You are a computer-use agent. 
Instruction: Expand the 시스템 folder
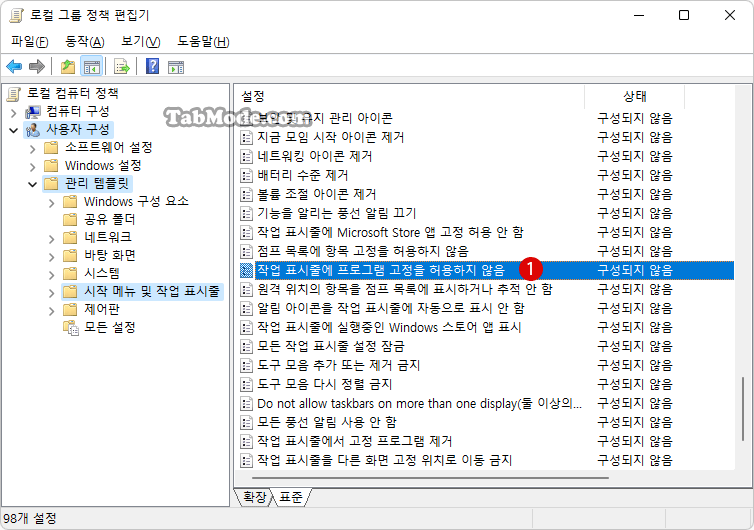pos(51,275)
